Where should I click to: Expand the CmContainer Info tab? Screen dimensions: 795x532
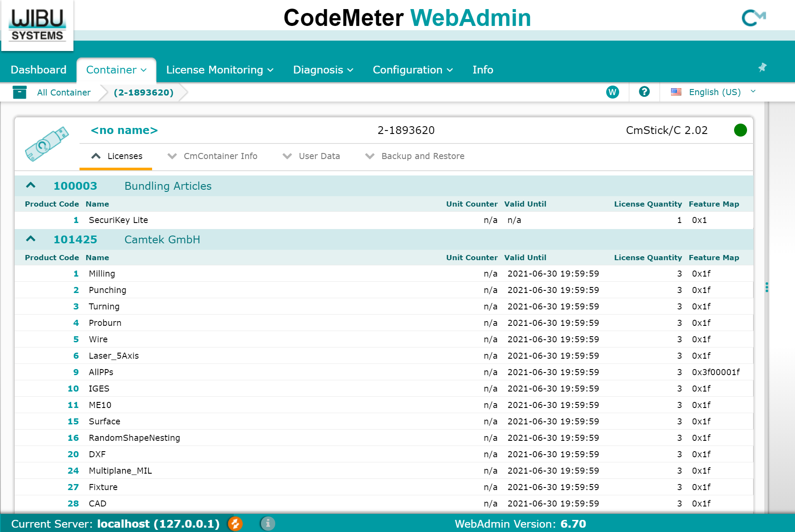coord(213,156)
